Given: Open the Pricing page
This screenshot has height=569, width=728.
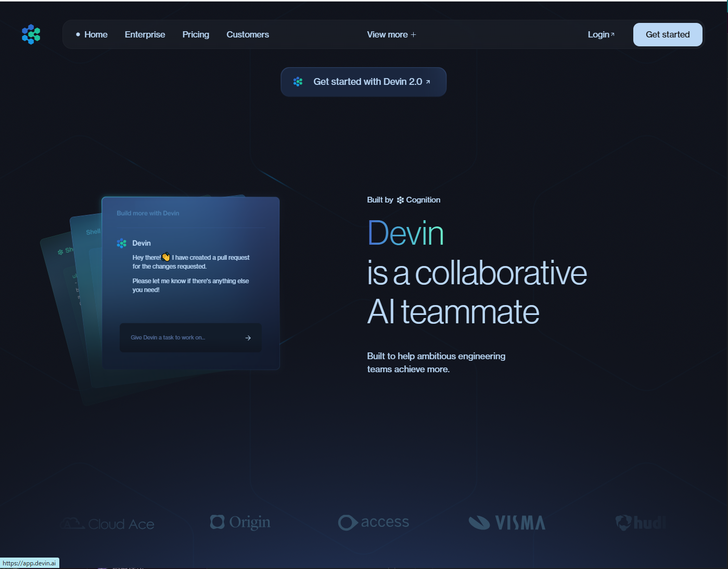Looking at the screenshot, I should 196,34.
